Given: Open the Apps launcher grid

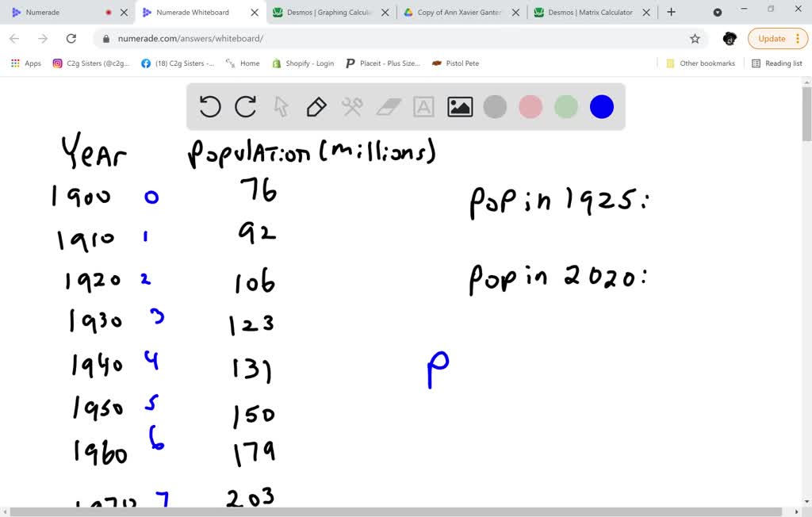Looking at the screenshot, I should (x=14, y=63).
